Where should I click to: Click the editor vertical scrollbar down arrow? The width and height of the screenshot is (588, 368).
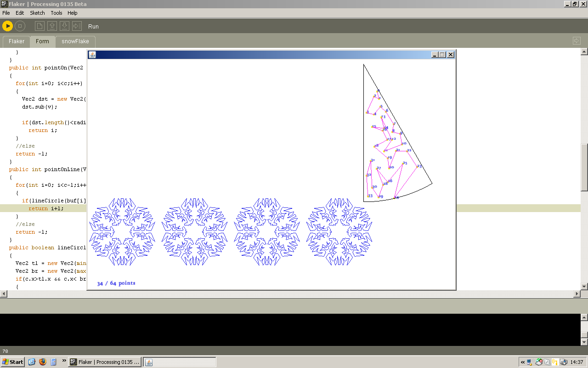tap(584, 286)
